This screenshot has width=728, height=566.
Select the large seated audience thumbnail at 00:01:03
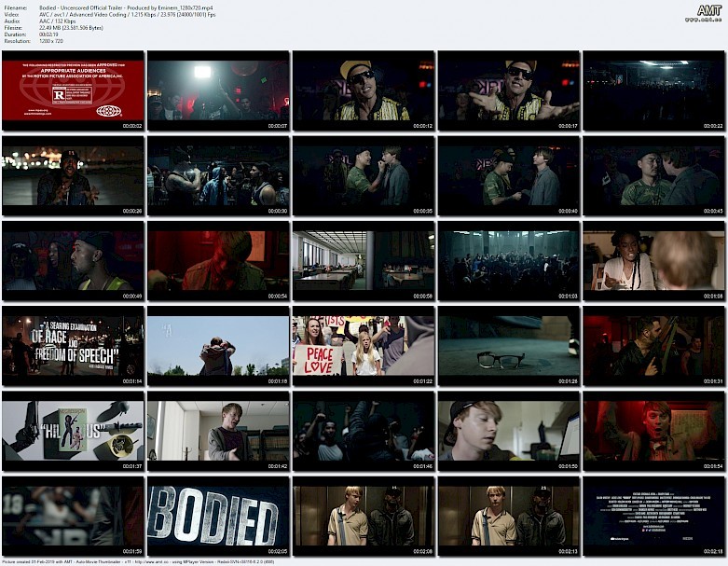tap(509, 261)
